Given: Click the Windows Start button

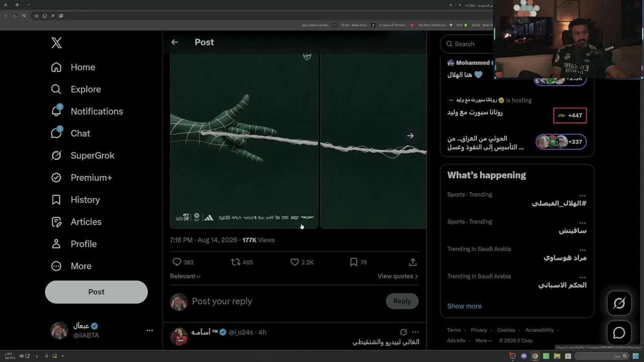Looking at the screenshot, I should [x=636, y=356].
